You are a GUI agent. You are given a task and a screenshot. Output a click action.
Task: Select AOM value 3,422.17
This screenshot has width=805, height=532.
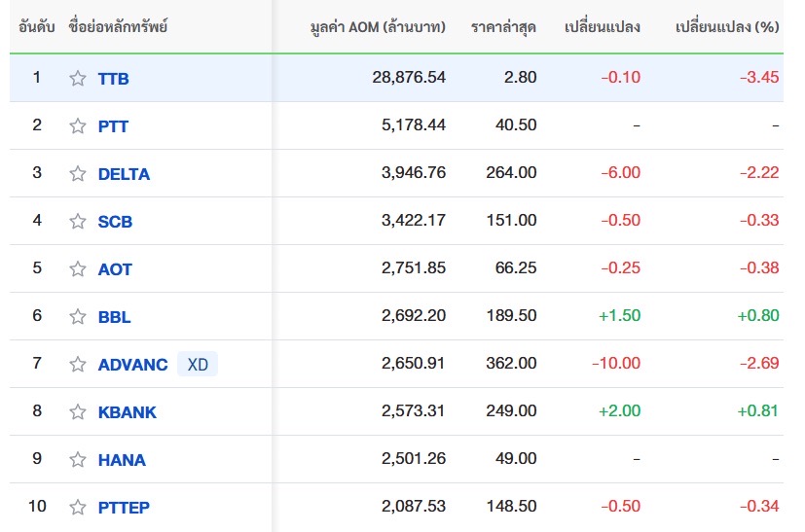pos(414,220)
